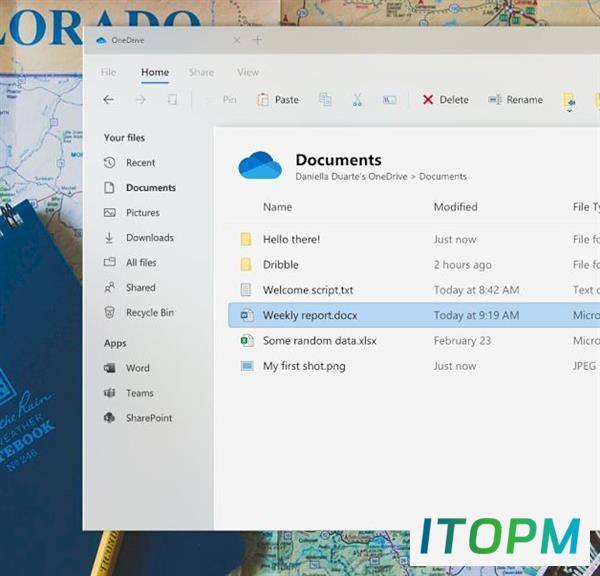Switch to the Home ribbon tab

[155, 72]
